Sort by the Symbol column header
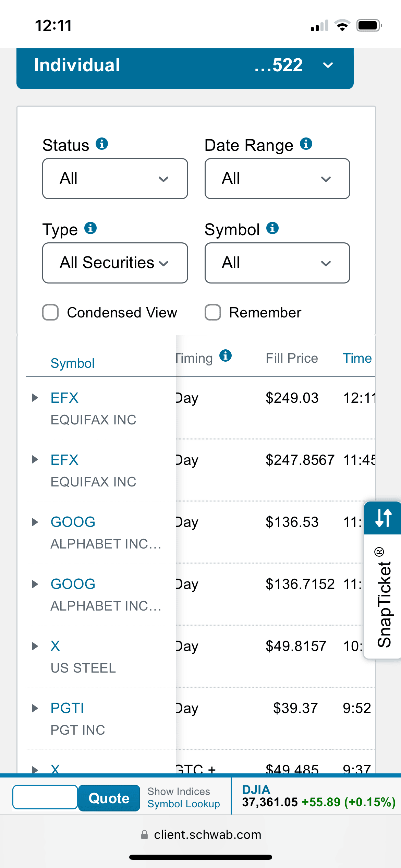Image resolution: width=401 pixels, height=868 pixels. 72,363
